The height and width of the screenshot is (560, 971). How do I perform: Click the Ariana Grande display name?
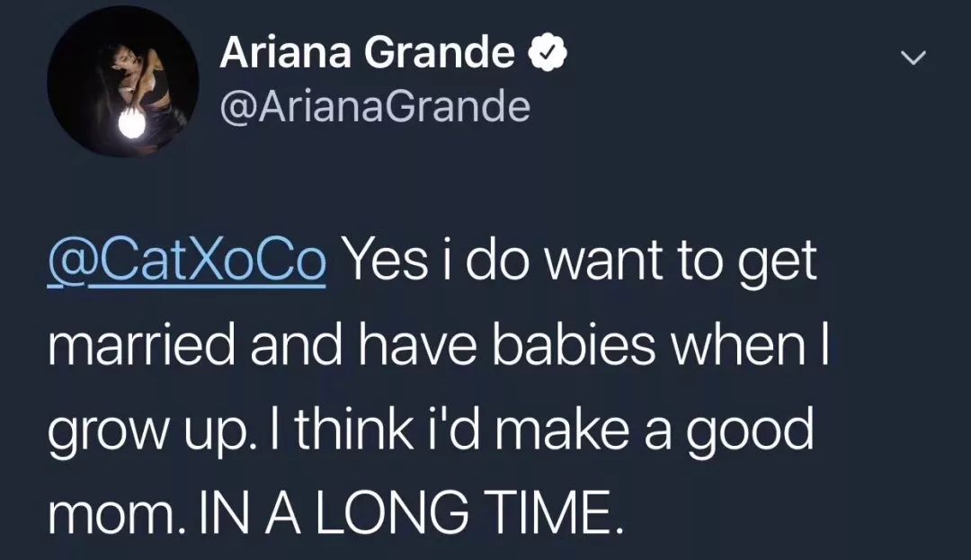366,55
